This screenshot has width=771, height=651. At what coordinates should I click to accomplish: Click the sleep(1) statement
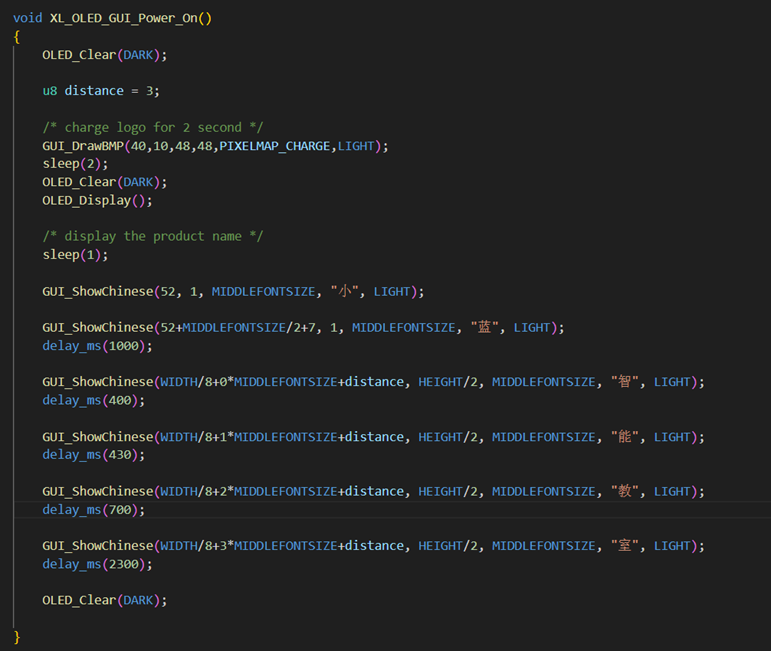tap(75, 255)
